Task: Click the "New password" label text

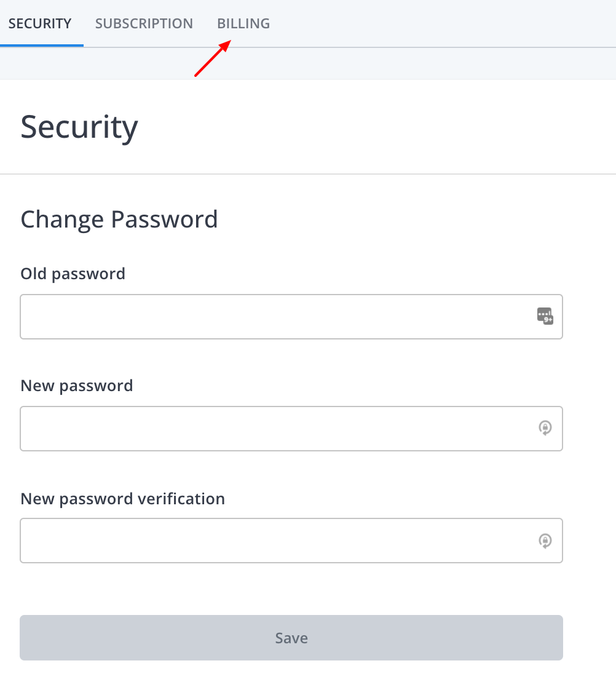Action: click(77, 386)
